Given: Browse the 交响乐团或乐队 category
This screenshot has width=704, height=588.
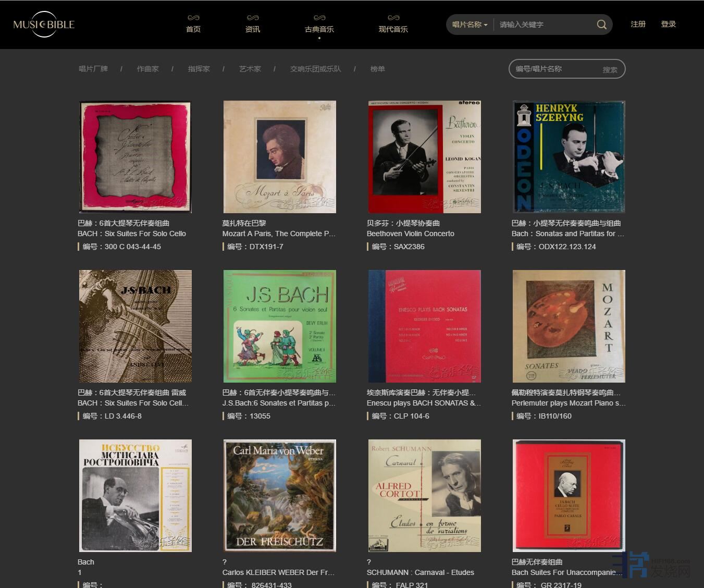Looking at the screenshot, I should (x=315, y=69).
